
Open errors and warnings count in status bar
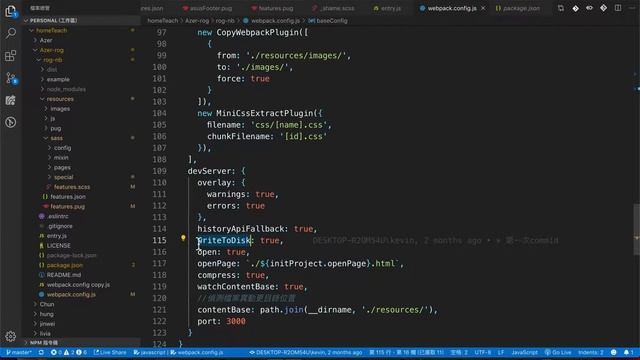coord(69,352)
